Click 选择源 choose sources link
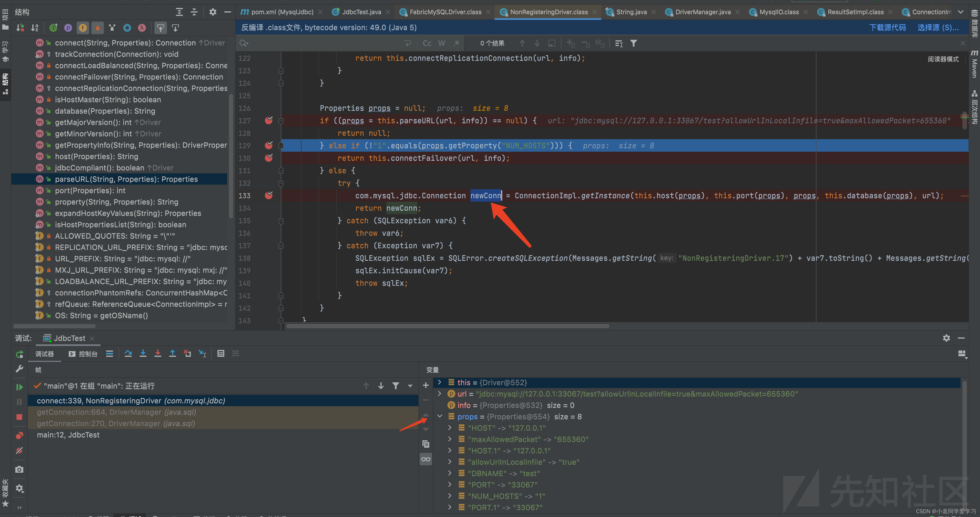 938,27
